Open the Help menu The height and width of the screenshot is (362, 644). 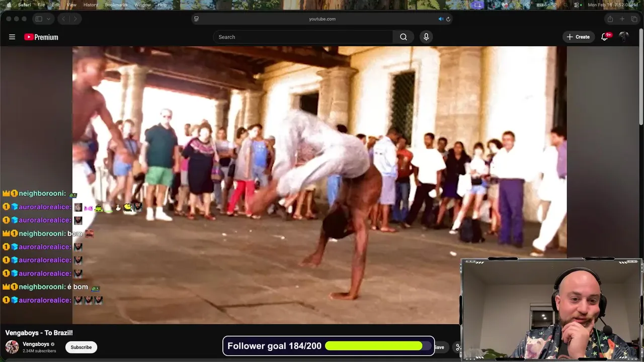pyautogui.click(x=162, y=5)
